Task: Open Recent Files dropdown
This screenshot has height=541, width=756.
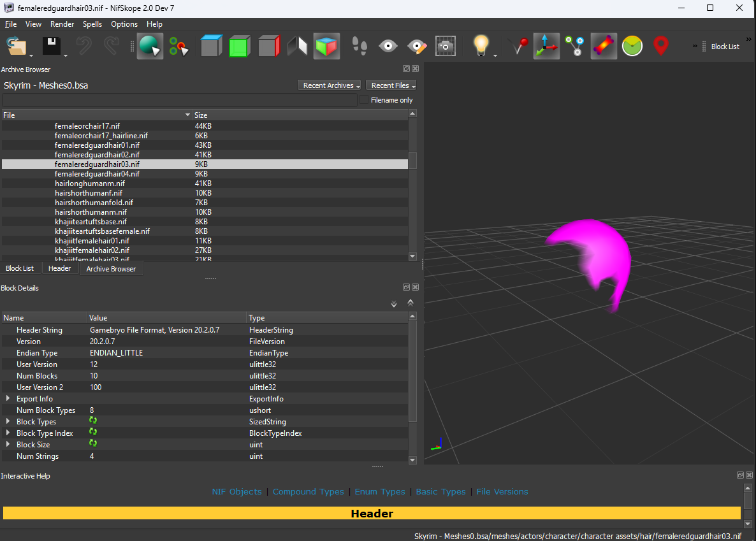Action: (391, 85)
